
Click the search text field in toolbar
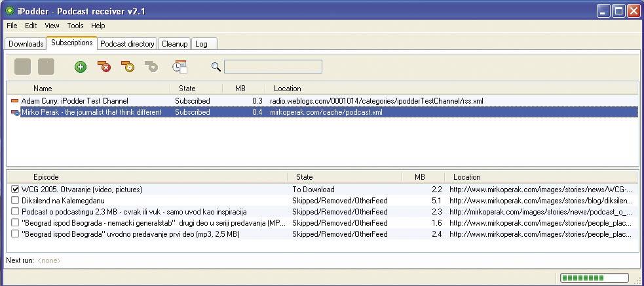point(273,67)
